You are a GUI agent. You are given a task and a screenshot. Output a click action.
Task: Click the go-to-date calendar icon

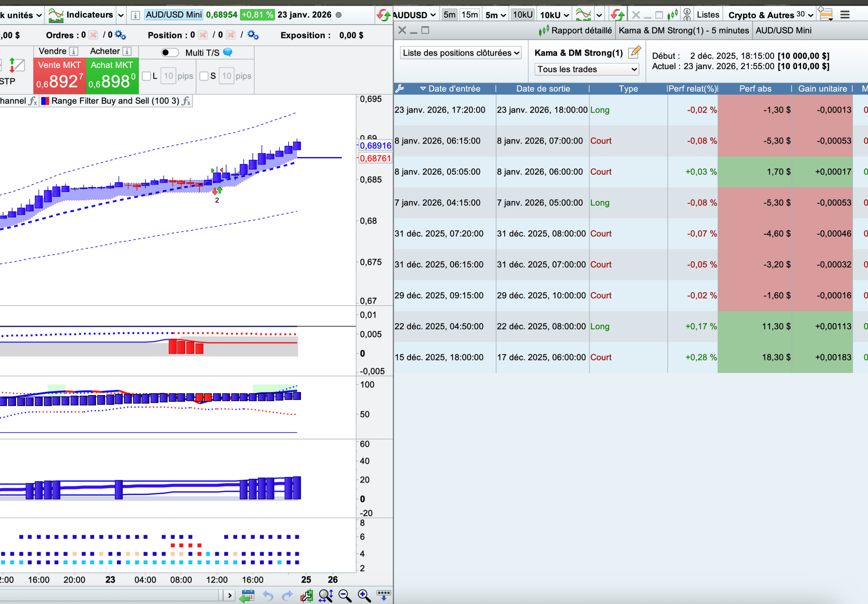point(247,596)
